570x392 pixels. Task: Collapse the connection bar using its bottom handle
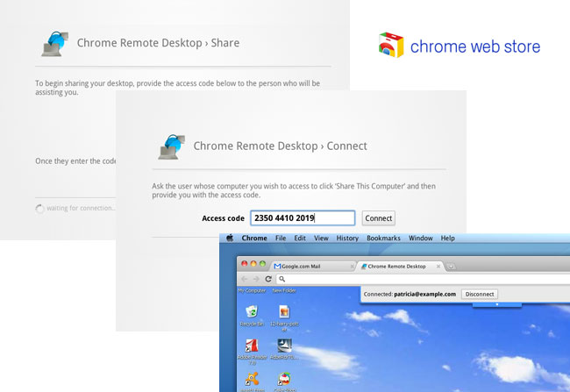point(497,304)
